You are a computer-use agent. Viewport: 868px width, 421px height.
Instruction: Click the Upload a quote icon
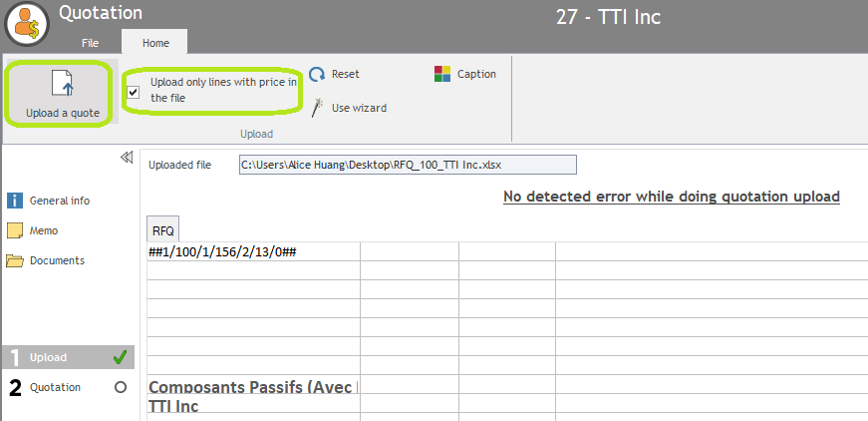[63, 84]
